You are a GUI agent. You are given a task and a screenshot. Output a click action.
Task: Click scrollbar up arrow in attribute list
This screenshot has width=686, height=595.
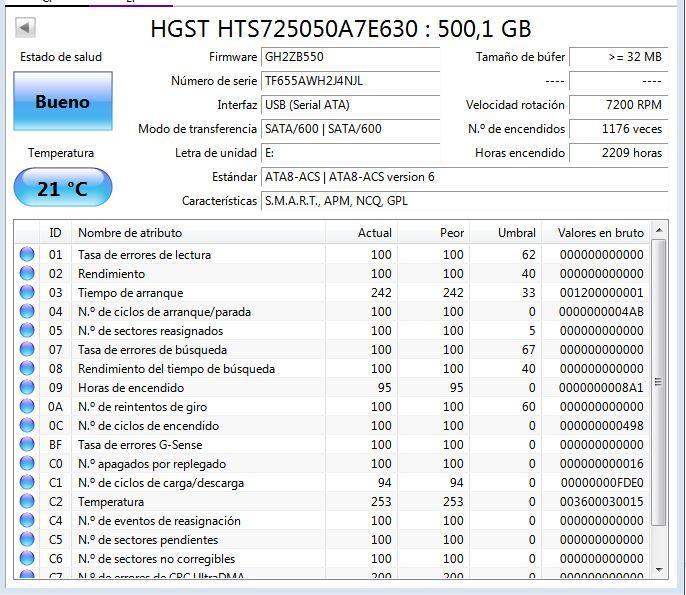(x=659, y=230)
